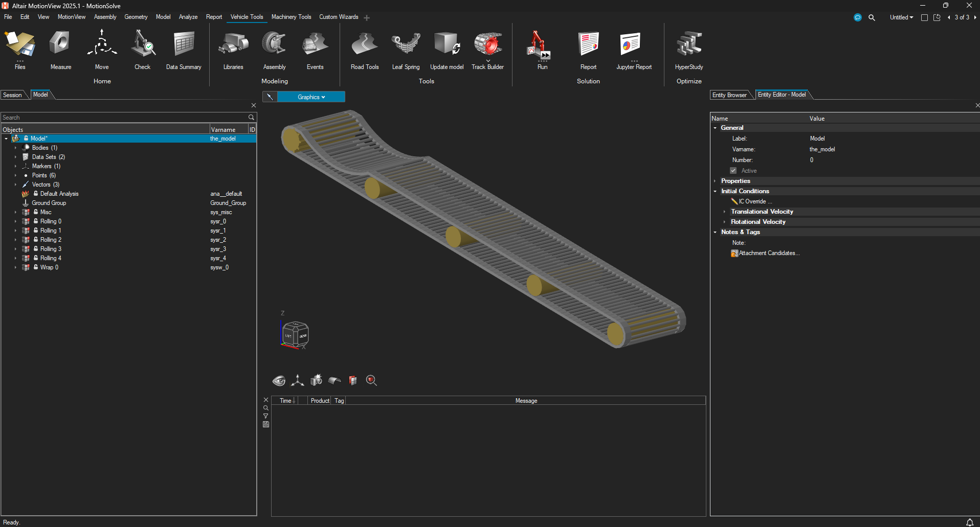The image size is (980, 527).
Task: Click the eye view control icon
Action: (x=279, y=380)
